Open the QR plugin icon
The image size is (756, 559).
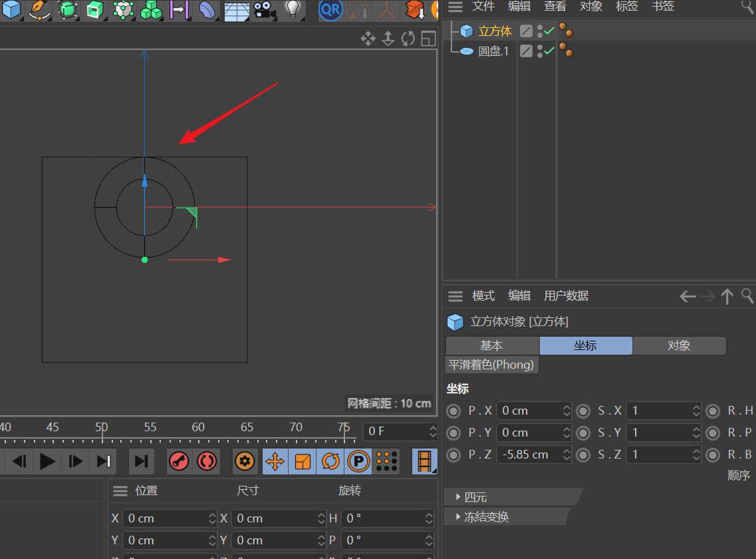(330, 9)
